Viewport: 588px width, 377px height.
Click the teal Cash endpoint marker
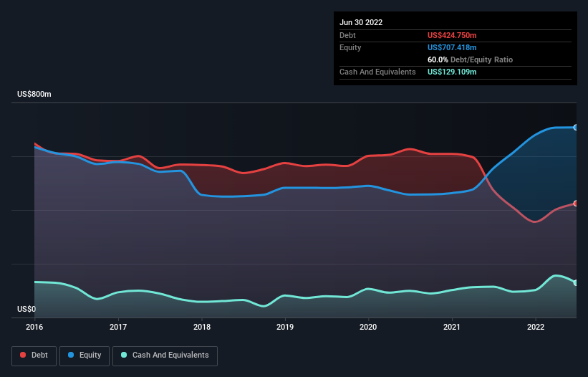point(576,283)
